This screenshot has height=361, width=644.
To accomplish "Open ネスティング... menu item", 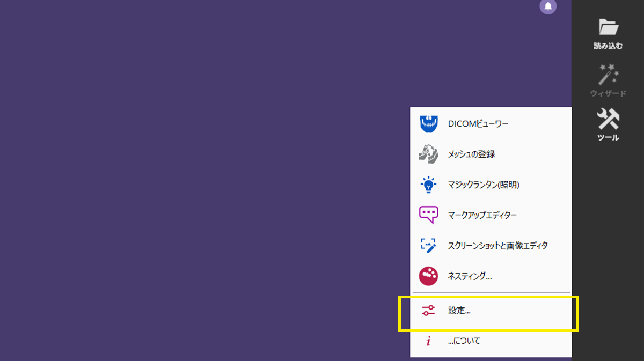I will tap(491, 276).
